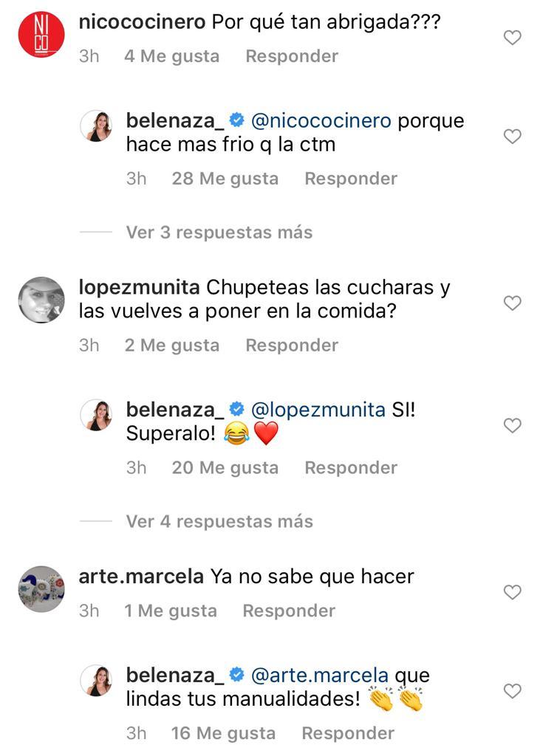Like belenaza_'s 'SI! Superalo!' reply

[x=512, y=425]
